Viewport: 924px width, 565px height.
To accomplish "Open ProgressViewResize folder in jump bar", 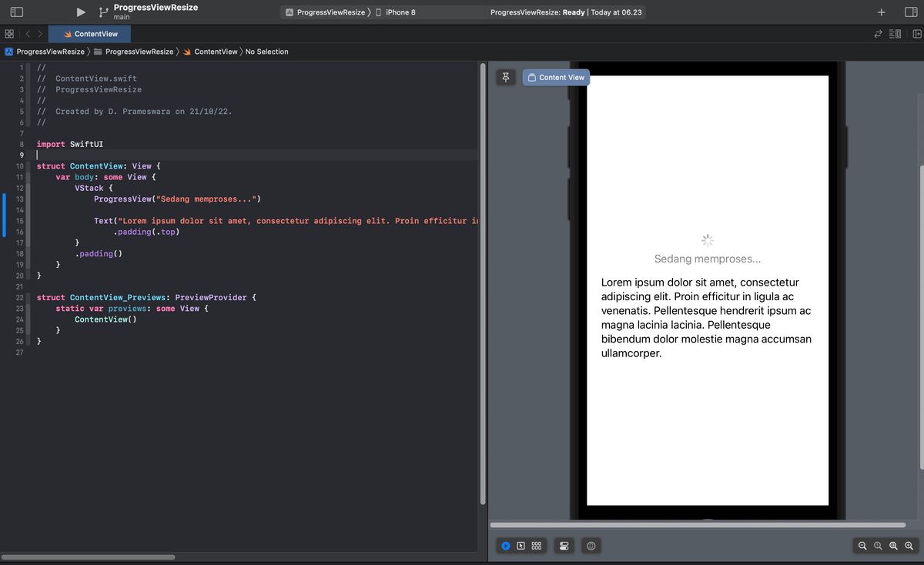I will point(133,52).
